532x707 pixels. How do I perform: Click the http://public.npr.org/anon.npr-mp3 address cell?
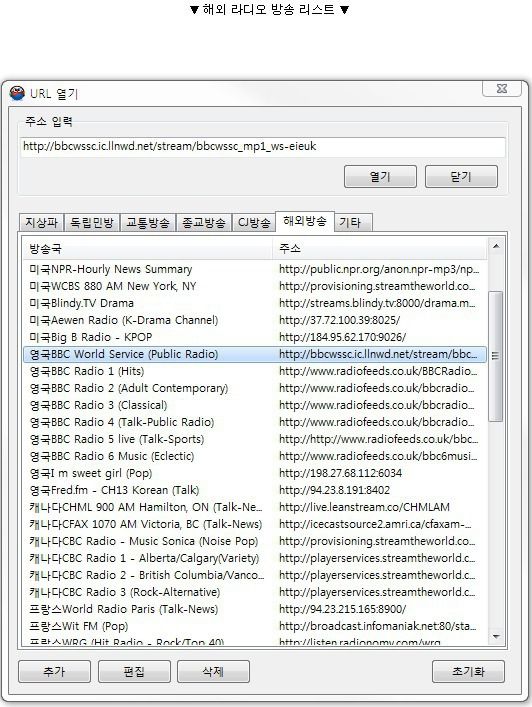tap(379, 269)
